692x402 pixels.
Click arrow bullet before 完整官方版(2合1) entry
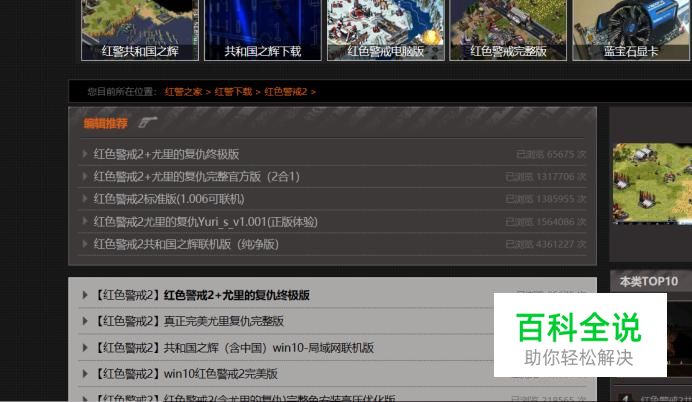click(84, 176)
